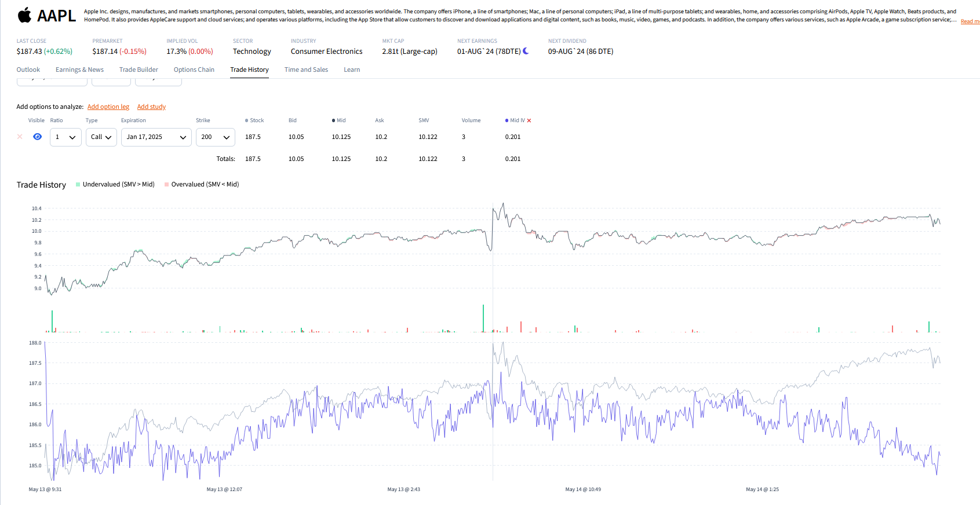Open the Ratio dropdown showing 1
Image resolution: width=980 pixels, height=505 pixels.
pyautogui.click(x=65, y=137)
